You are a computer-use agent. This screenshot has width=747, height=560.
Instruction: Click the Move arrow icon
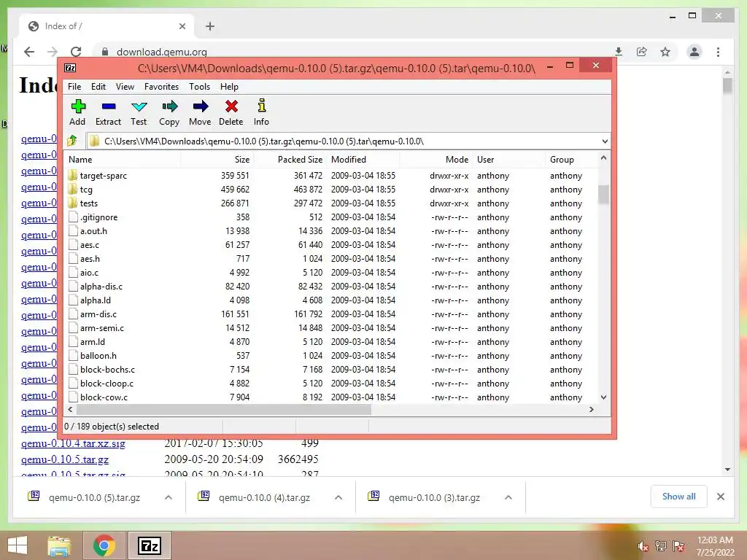point(200,106)
